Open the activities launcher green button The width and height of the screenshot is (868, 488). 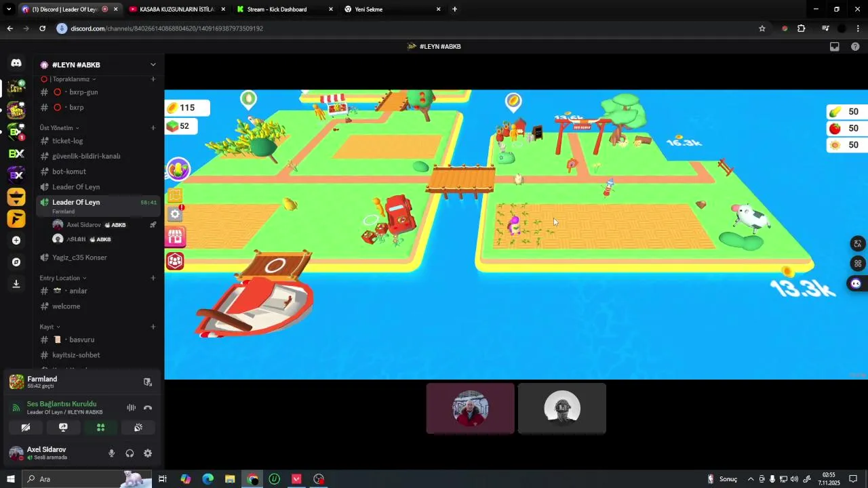[x=100, y=428]
